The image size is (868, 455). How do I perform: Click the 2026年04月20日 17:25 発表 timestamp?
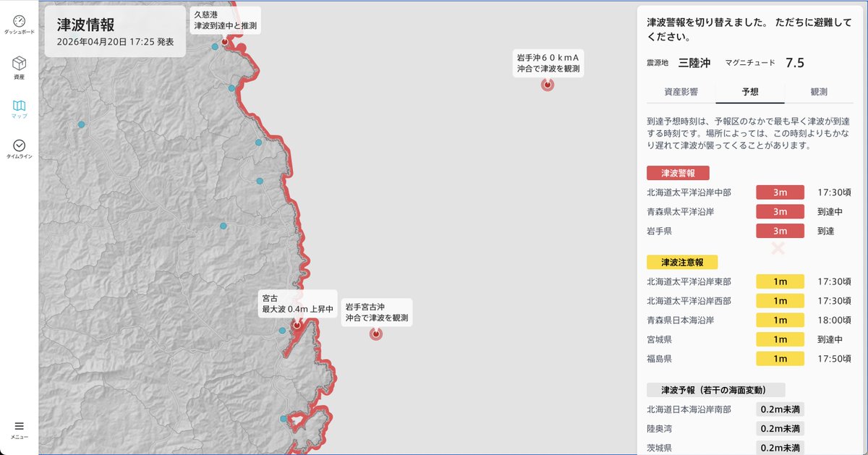116,42
